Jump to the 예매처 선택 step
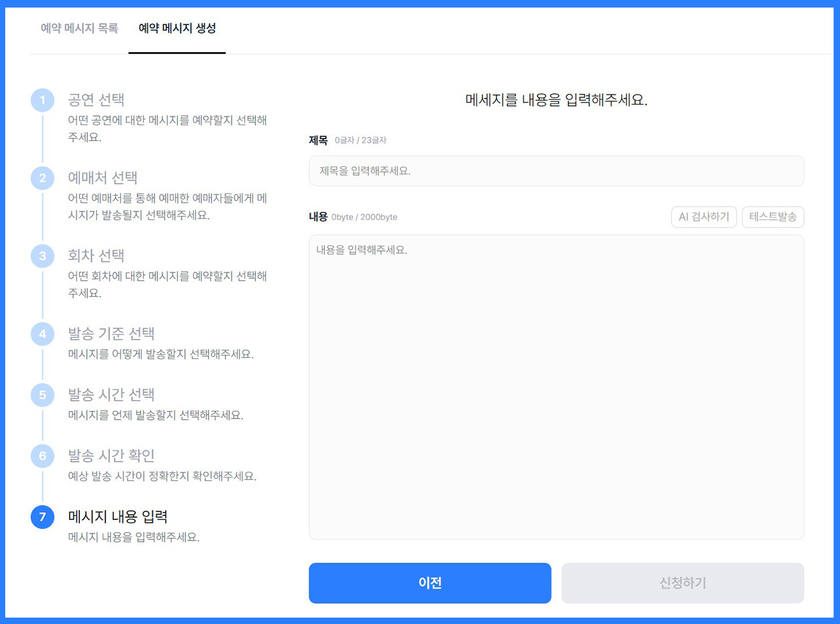840x624 pixels. click(103, 178)
